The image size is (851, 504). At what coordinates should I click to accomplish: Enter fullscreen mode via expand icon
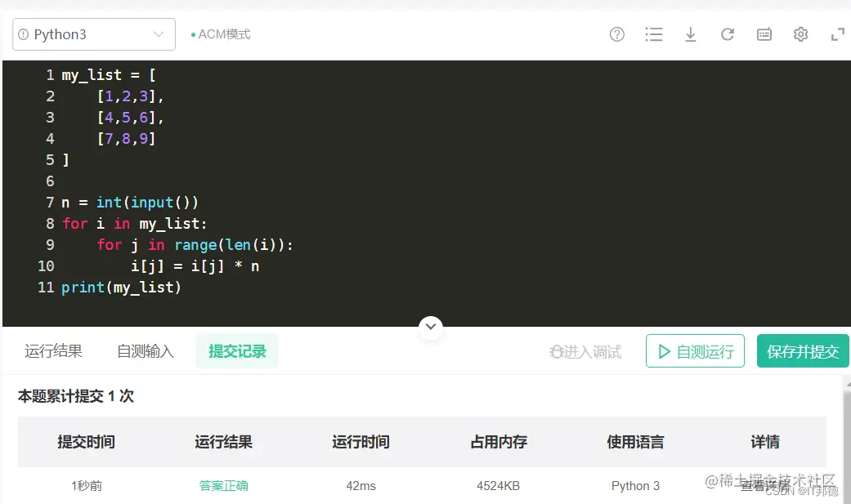[x=835, y=34]
